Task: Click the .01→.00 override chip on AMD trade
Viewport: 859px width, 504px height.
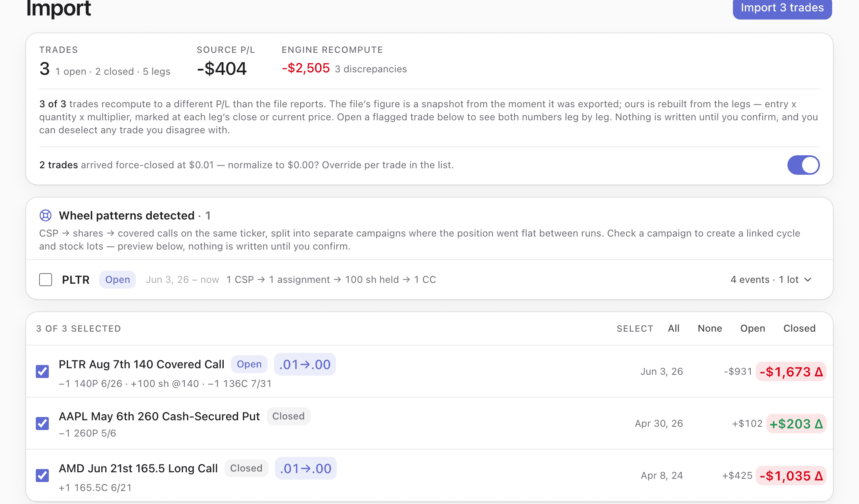Action: [306, 469]
